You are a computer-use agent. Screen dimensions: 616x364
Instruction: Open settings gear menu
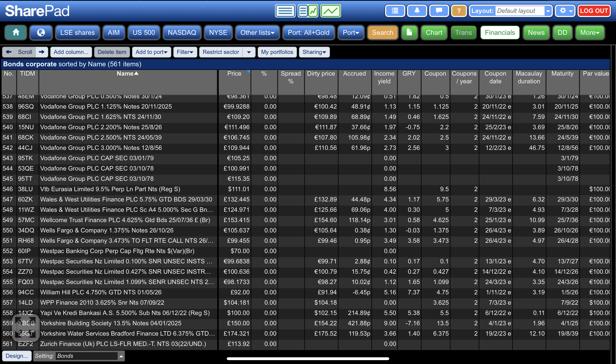coord(565,11)
